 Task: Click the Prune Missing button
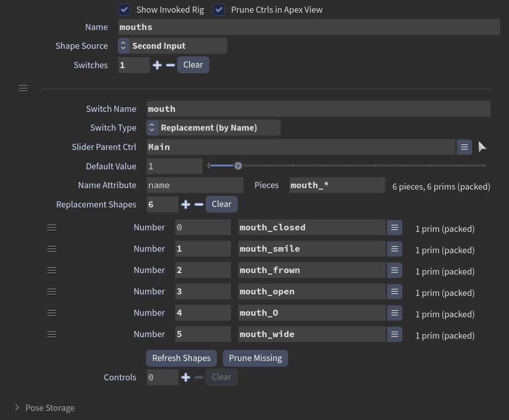click(x=256, y=358)
